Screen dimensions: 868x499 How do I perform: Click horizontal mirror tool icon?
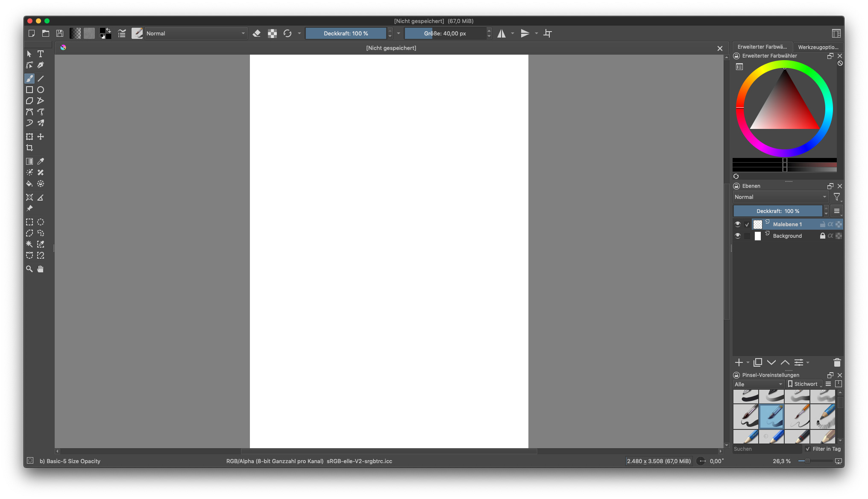501,33
